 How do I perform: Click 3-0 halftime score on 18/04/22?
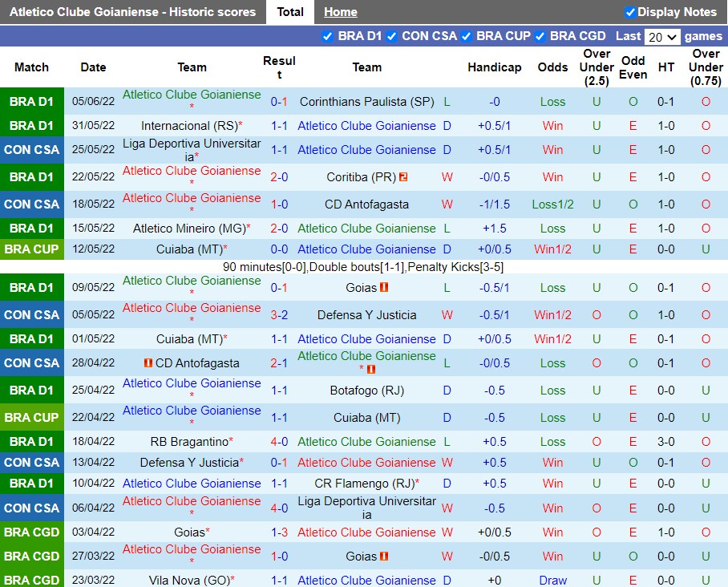[665, 442]
